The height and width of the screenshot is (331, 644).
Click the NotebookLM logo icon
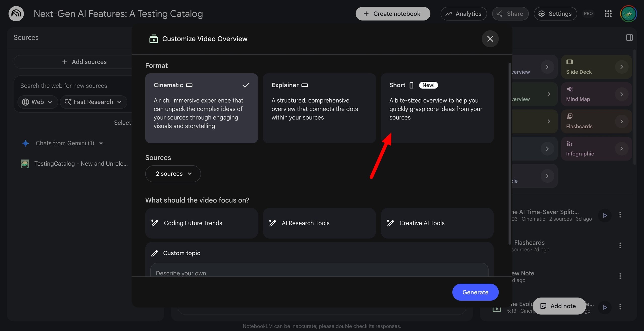tap(16, 14)
